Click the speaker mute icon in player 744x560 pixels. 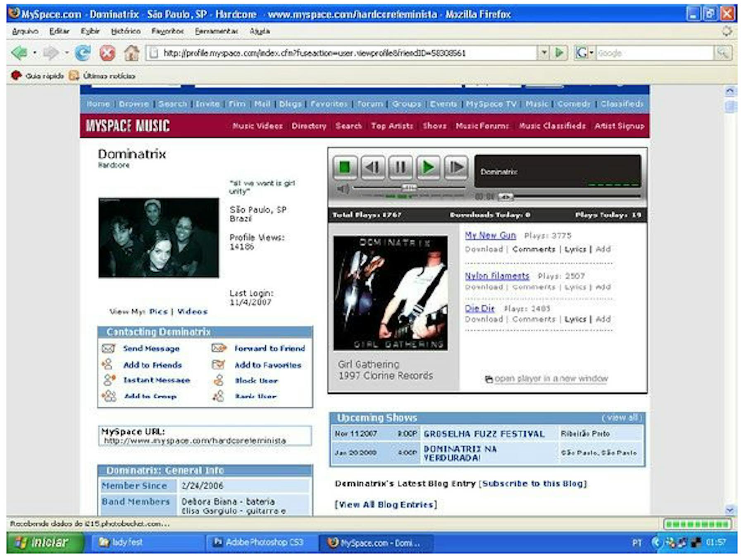[342, 189]
